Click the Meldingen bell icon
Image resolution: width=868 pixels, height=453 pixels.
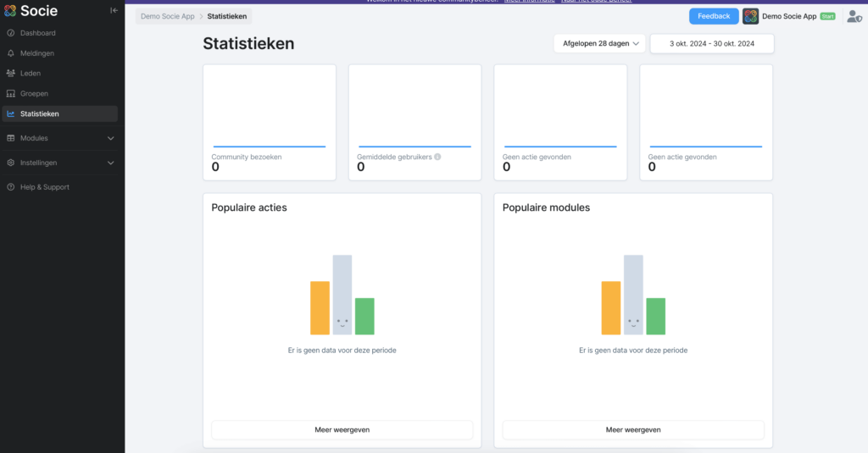[11, 53]
